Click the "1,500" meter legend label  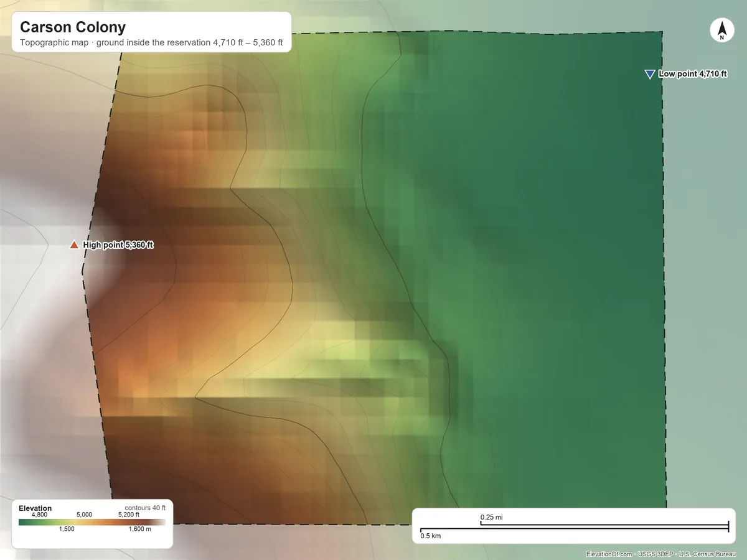coord(67,529)
